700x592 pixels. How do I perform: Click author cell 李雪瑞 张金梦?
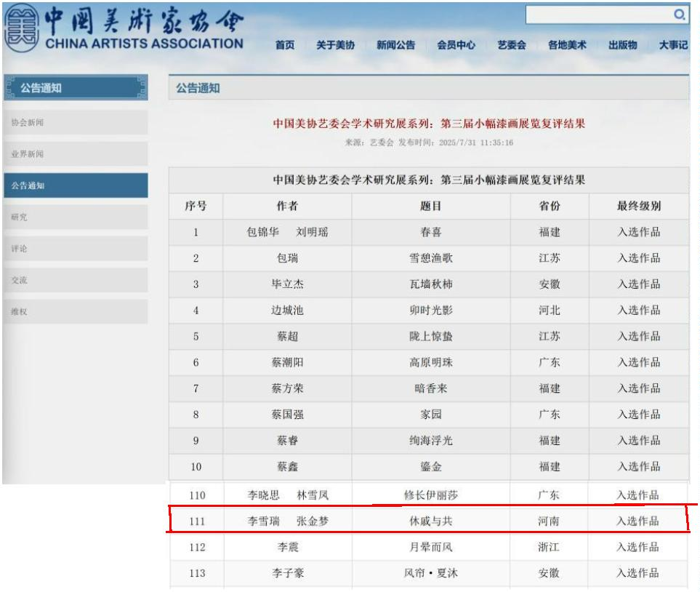(x=288, y=521)
